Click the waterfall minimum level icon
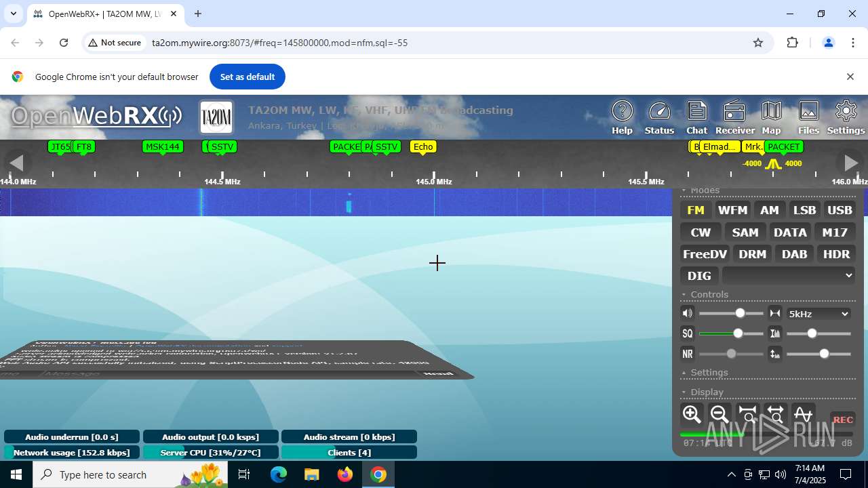Screen dimensions: 868x488 [x=774, y=333]
